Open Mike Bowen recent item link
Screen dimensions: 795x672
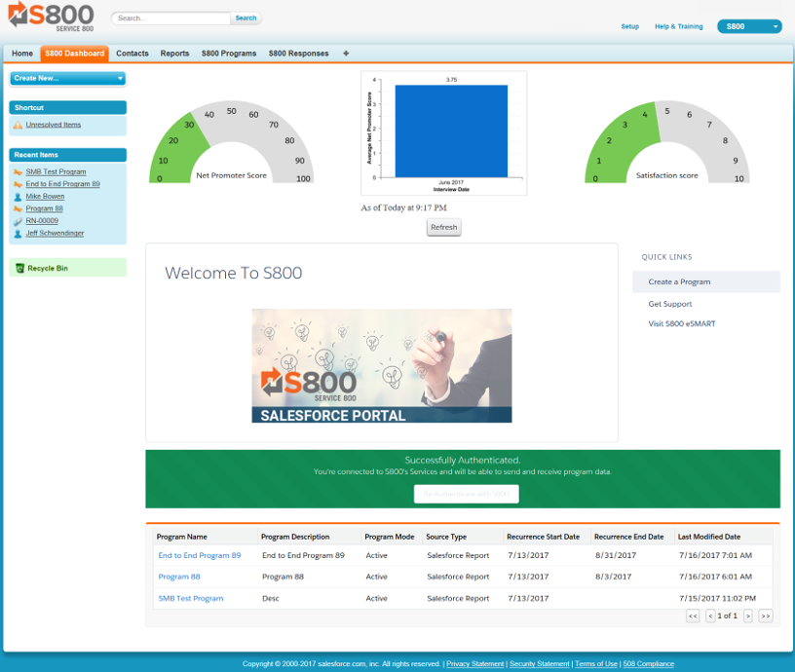pyautogui.click(x=45, y=197)
